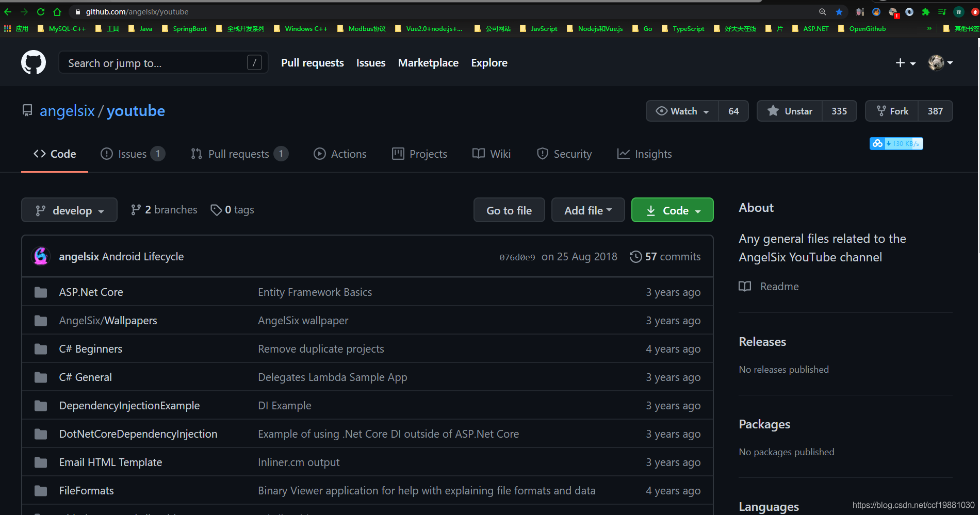Open the Wiki tab

click(491, 154)
